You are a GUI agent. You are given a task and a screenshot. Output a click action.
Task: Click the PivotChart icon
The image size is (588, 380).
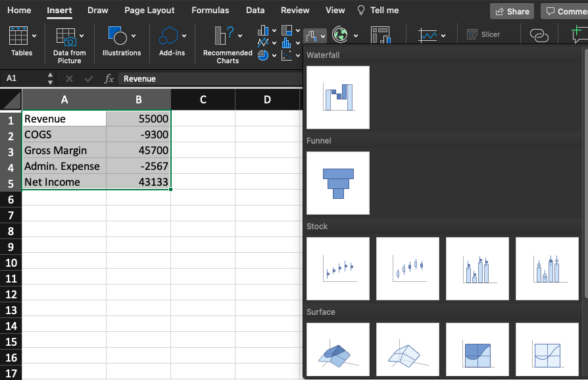(x=380, y=35)
